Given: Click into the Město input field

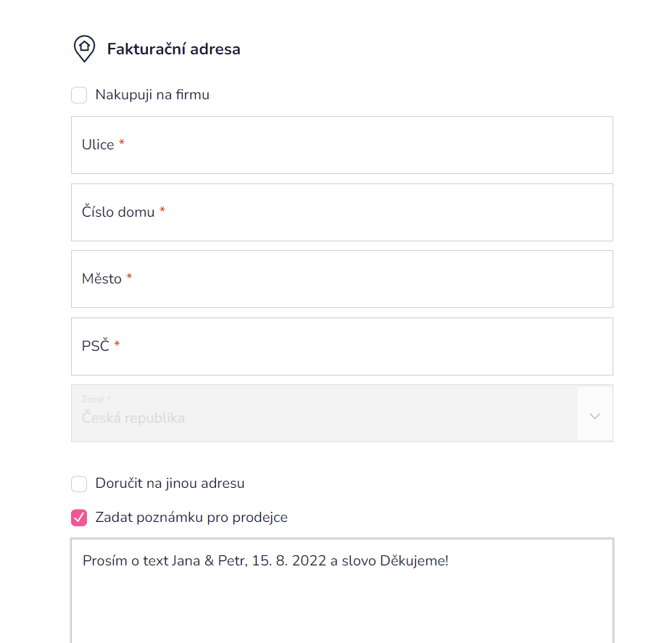Looking at the screenshot, I should 342,279.
